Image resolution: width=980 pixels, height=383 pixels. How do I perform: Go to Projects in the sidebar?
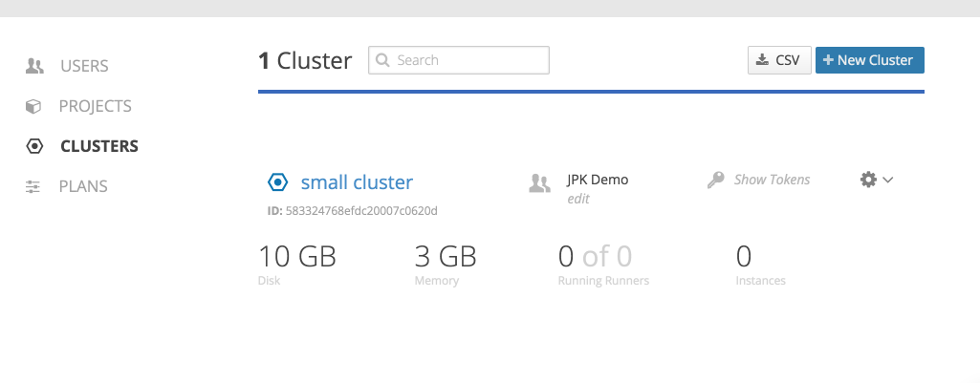point(95,106)
